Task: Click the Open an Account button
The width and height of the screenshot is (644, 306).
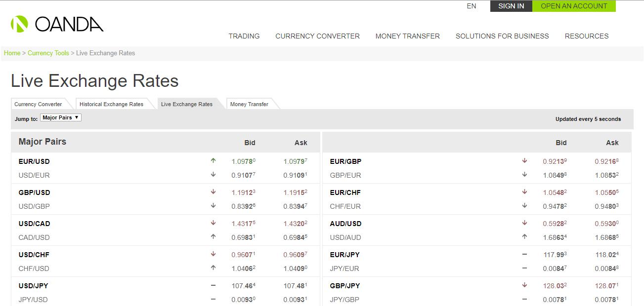Action: 574,6
